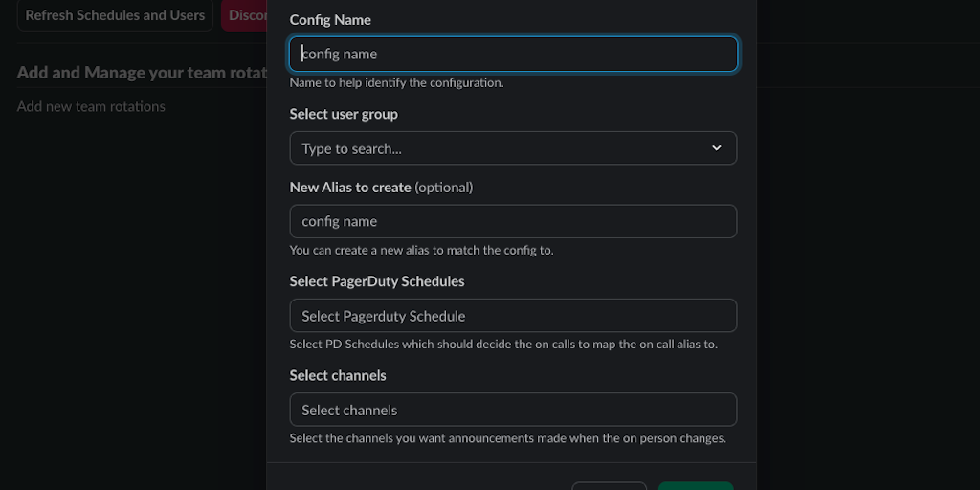Click helper text about identifying the configuration
This screenshot has width=980, height=490.
tap(396, 83)
